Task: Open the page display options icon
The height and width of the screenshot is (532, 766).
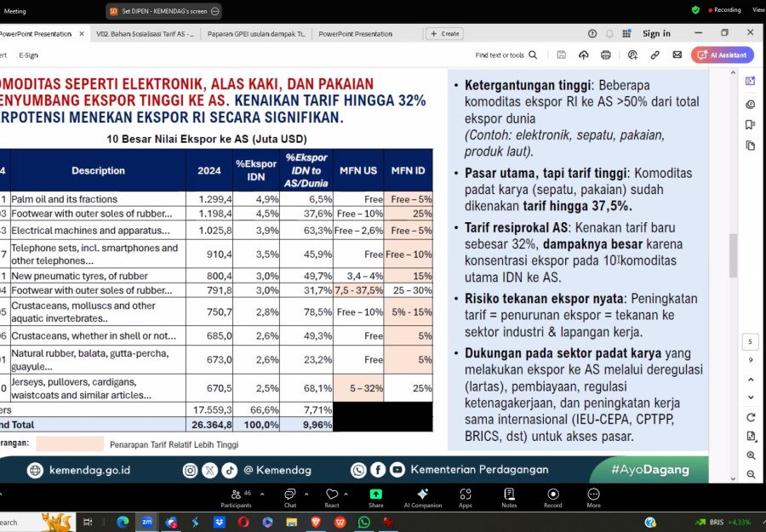Action: coord(751,437)
